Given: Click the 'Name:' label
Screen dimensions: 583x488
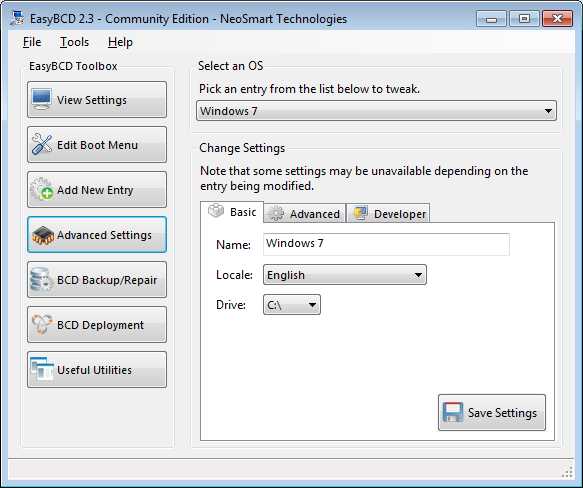Looking at the screenshot, I should point(233,245).
